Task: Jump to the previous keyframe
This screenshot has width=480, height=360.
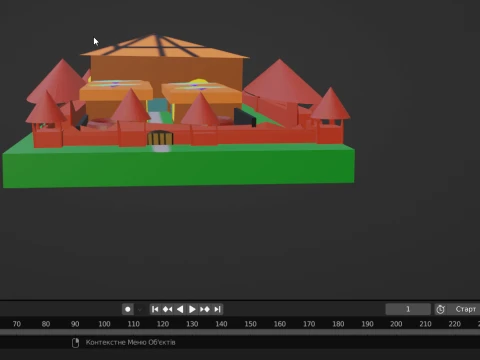Action: tap(167, 309)
